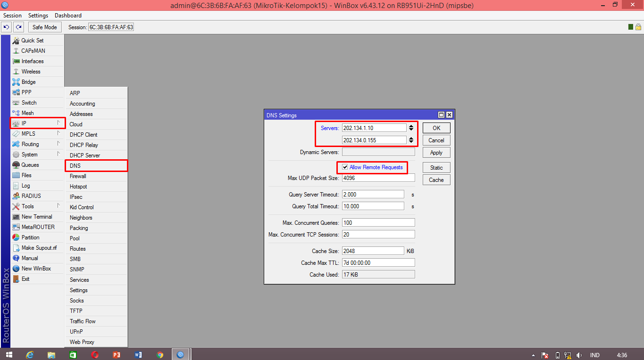Open the Bridge menu entry
The height and width of the screenshot is (360, 644).
pos(37,82)
